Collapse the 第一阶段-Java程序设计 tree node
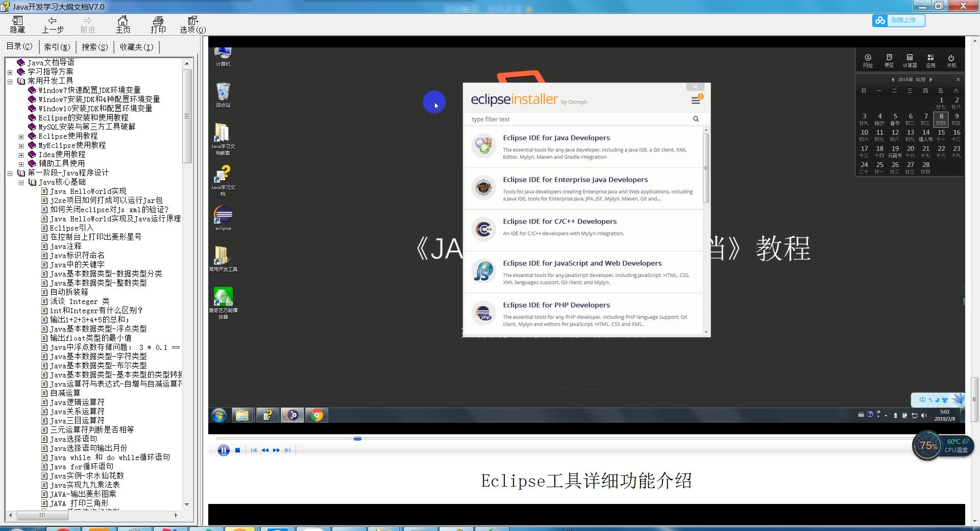 (10, 173)
